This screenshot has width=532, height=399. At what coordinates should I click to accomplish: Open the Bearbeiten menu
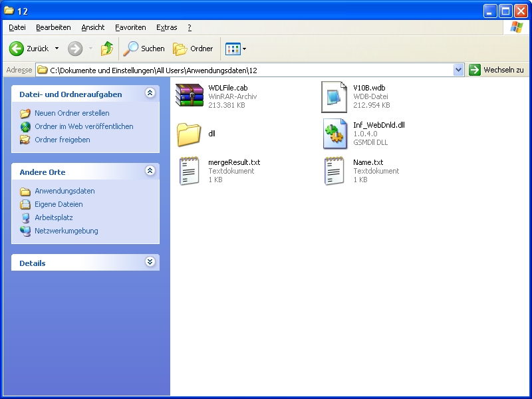[53, 27]
